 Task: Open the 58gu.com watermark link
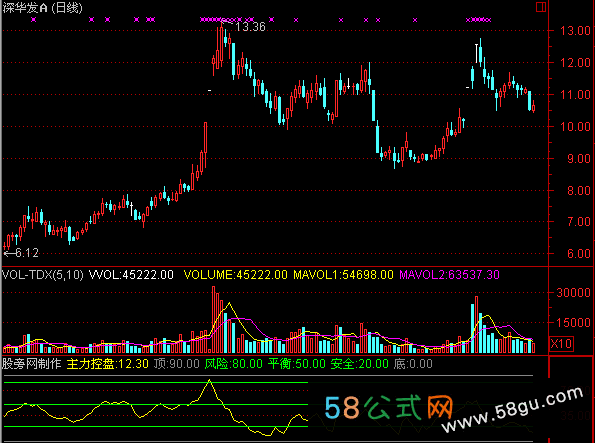click(512, 409)
